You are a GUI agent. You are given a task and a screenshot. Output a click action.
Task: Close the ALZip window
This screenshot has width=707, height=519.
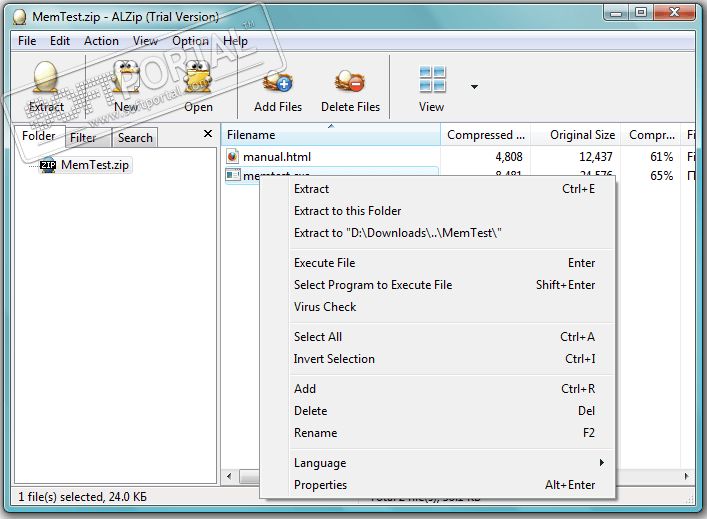coord(674,13)
